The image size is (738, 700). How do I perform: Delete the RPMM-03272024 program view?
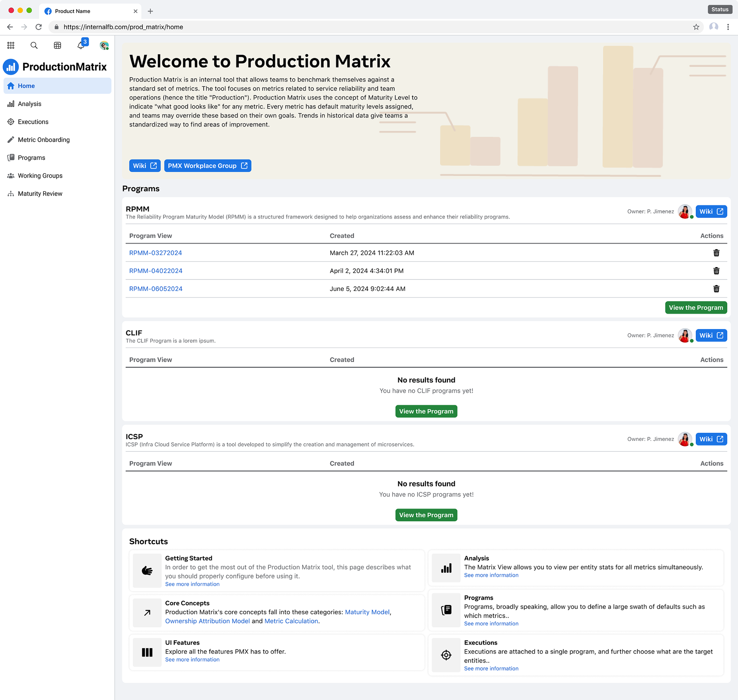click(x=716, y=253)
